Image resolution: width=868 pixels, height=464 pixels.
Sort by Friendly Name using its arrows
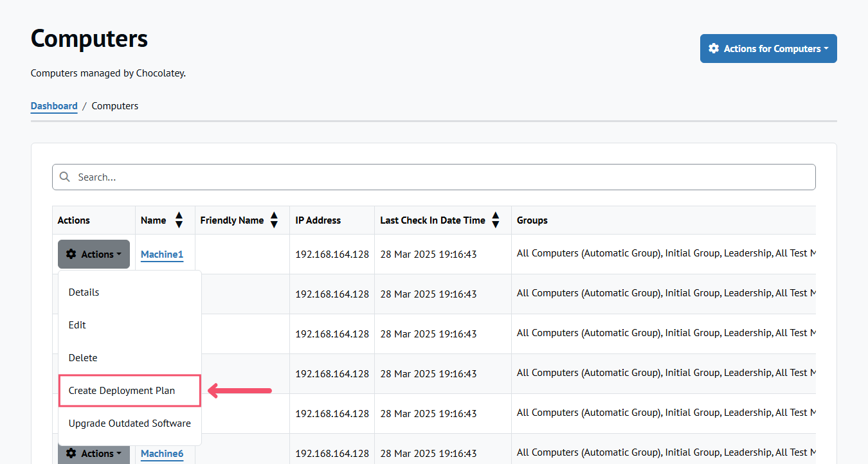(x=274, y=220)
